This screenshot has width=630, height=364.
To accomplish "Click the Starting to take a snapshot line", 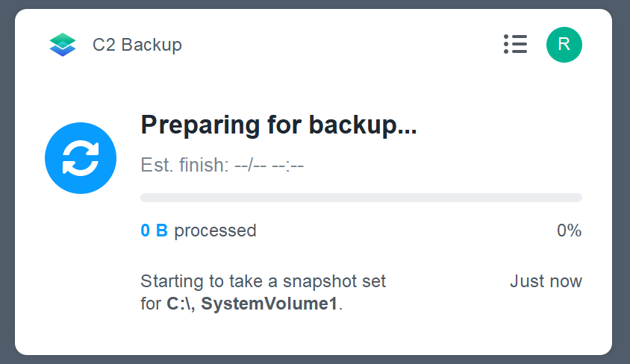I will click(x=263, y=281).
